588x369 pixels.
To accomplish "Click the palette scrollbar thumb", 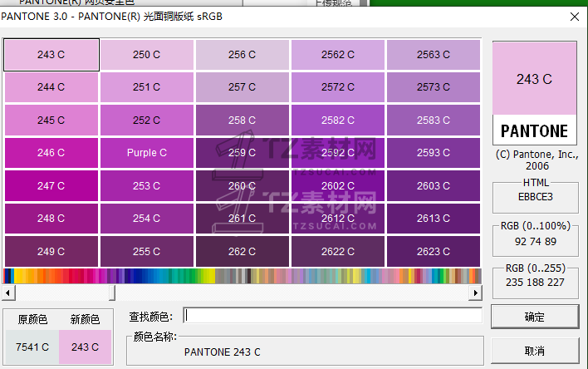I will coord(112,293).
